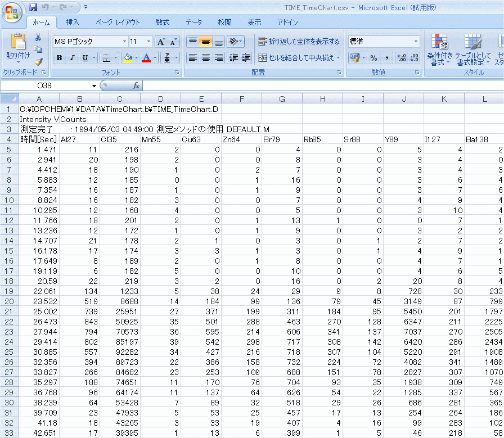The width and height of the screenshot is (504, 438).
Task: Apply comma style
Action: coord(386,58)
